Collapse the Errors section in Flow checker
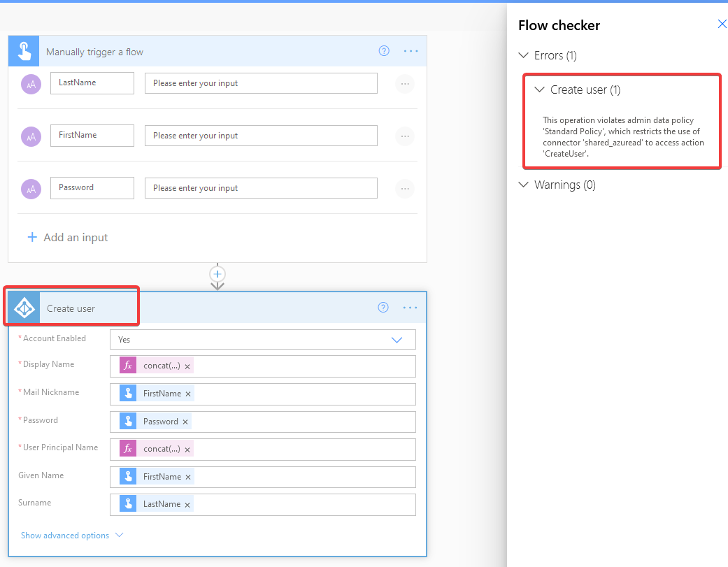Screen dimensions: 728x567 click(x=523, y=55)
